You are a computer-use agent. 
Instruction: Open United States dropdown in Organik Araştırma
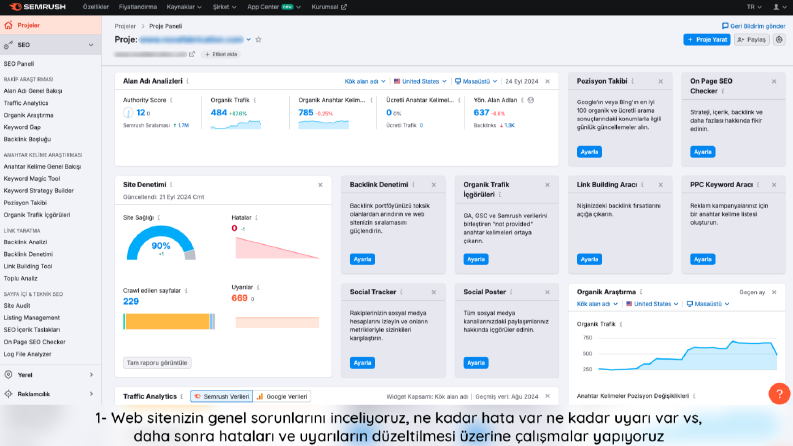pos(652,304)
